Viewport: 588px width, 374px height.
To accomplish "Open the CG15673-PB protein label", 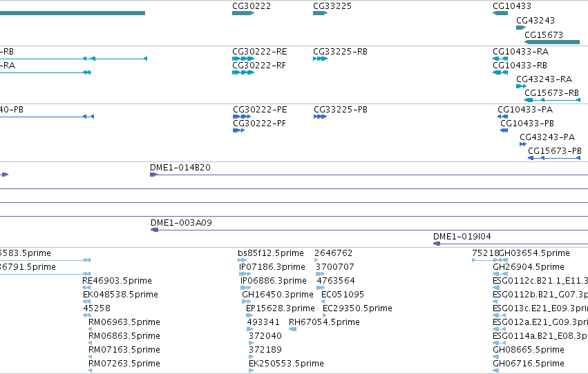I will click(x=555, y=151).
